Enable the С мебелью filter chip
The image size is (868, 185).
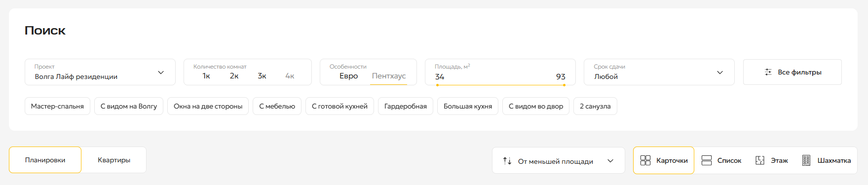point(277,106)
